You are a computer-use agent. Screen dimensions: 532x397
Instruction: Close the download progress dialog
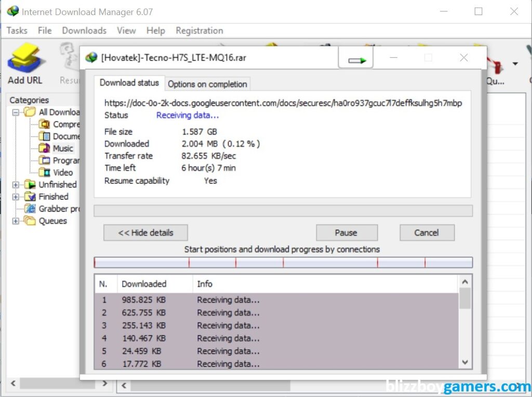tap(464, 58)
